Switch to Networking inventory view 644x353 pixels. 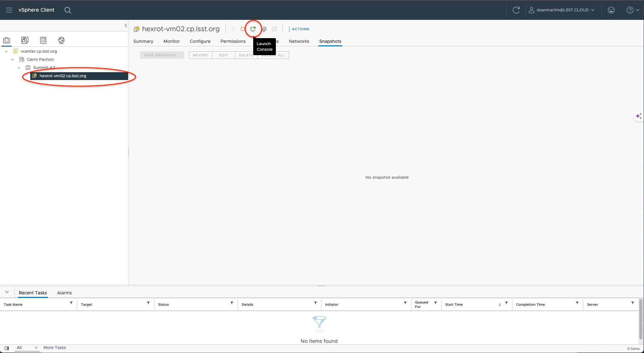(61, 40)
